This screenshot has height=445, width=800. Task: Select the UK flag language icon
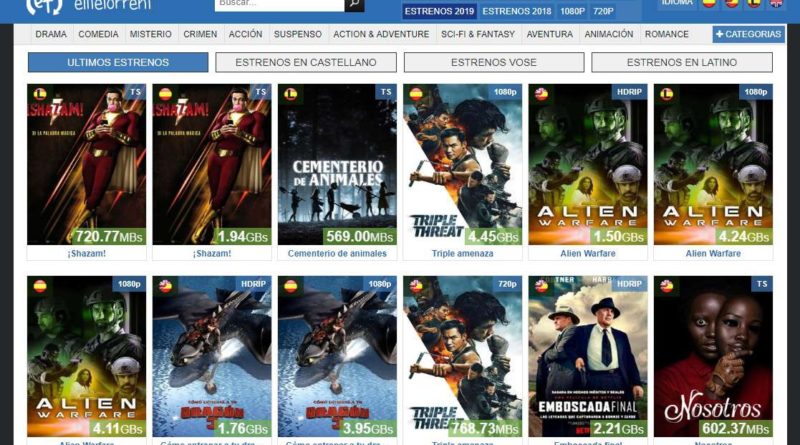(776, 4)
